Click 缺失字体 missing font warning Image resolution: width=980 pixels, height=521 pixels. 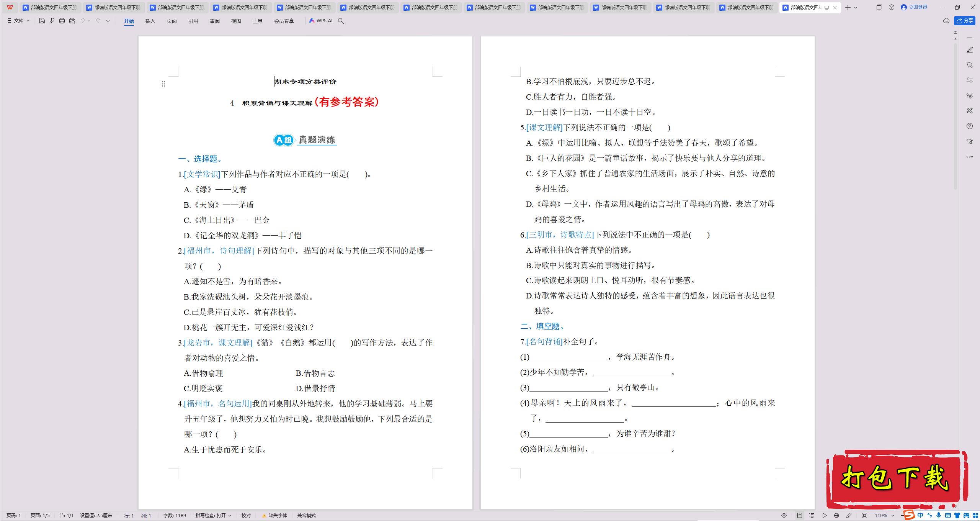point(274,516)
